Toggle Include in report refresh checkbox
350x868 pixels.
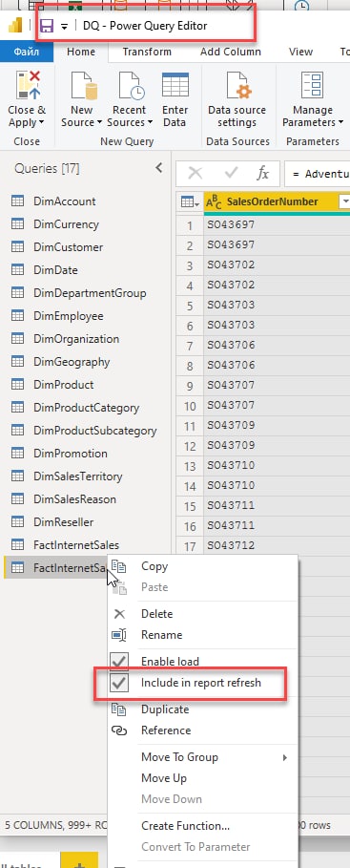[120, 683]
